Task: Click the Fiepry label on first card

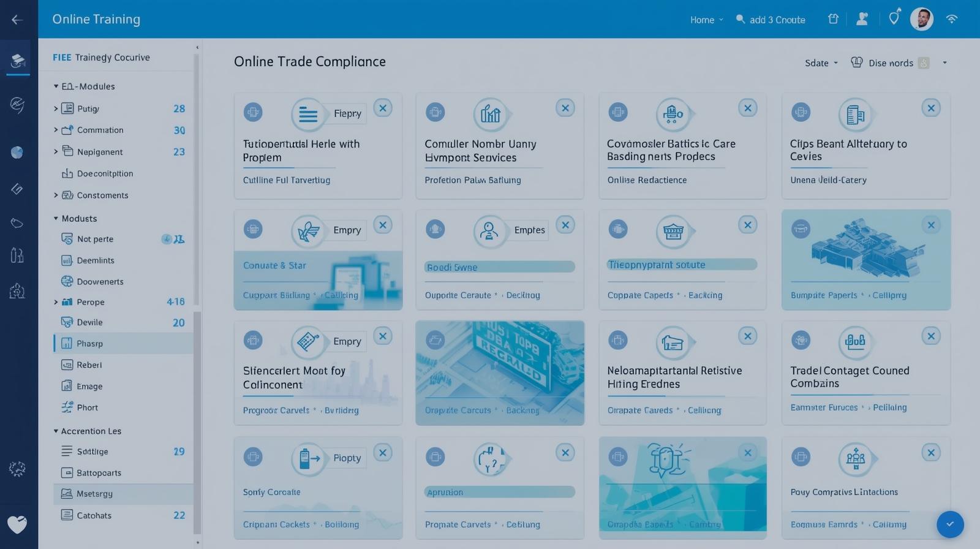Action: pyautogui.click(x=347, y=114)
